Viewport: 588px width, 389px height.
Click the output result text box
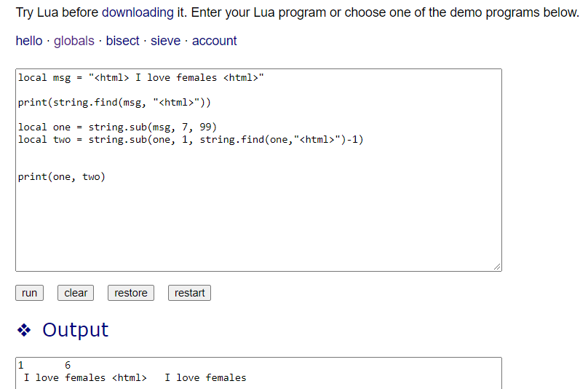pos(258,373)
